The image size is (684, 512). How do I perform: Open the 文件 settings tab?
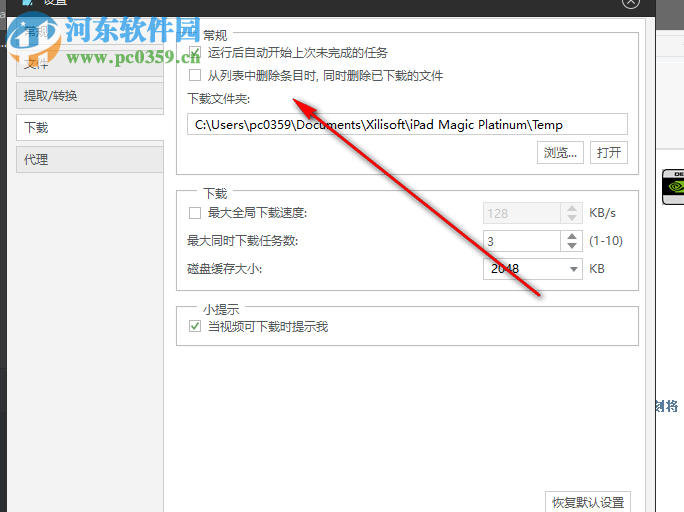[x=90, y=64]
